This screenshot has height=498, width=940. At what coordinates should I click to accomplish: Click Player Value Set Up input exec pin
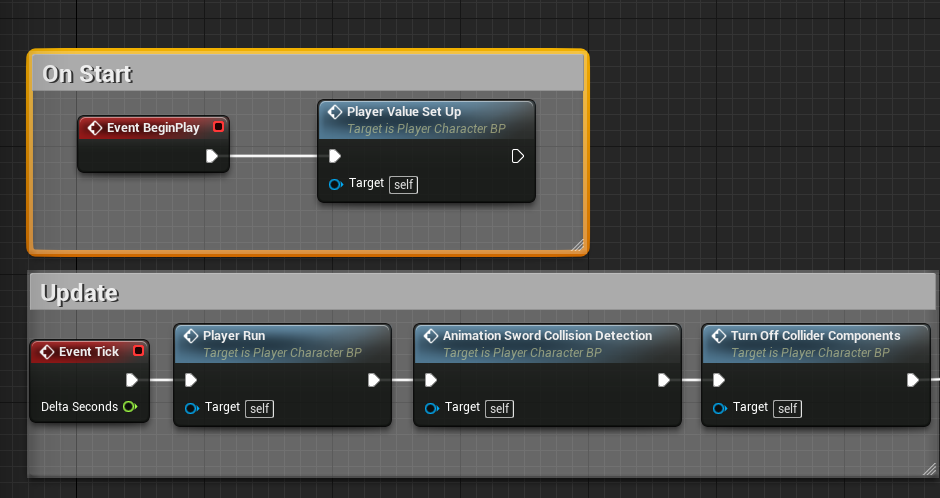coord(335,156)
